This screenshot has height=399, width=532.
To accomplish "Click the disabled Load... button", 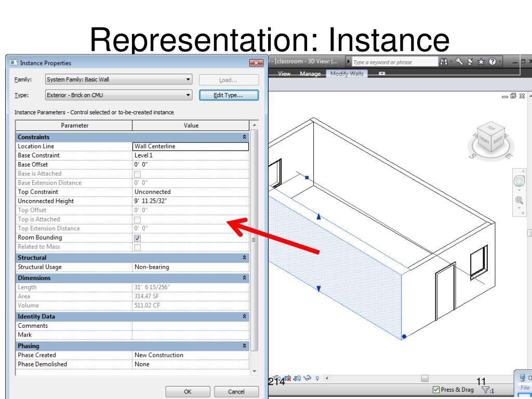I will click(x=229, y=79).
